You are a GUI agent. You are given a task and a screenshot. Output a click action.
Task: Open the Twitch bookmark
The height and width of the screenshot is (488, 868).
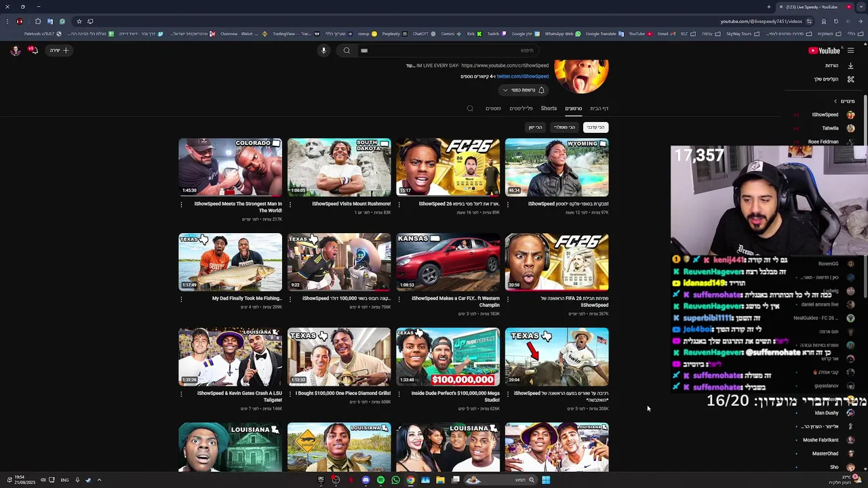point(496,34)
